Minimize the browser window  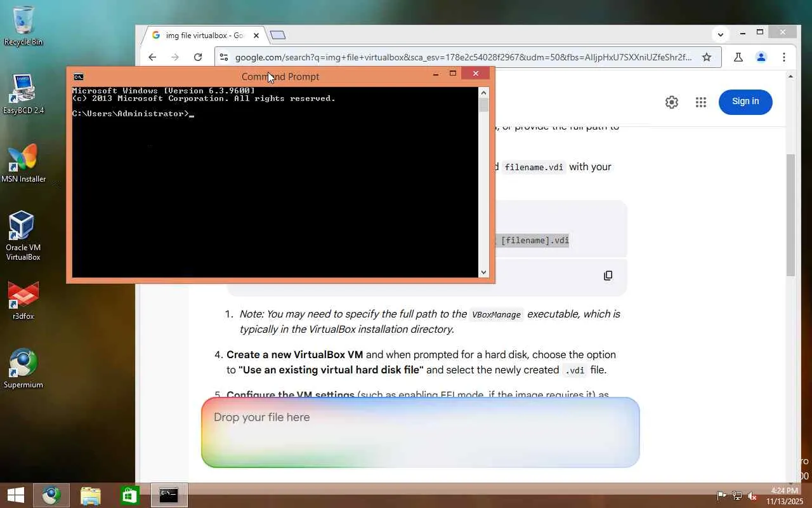(x=743, y=32)
